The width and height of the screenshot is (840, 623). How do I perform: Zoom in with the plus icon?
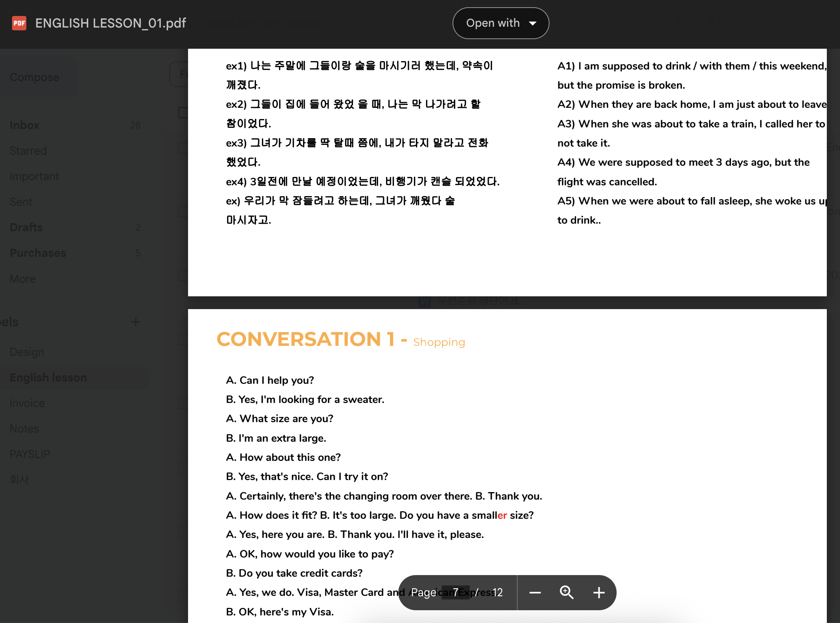coord(598,593)
